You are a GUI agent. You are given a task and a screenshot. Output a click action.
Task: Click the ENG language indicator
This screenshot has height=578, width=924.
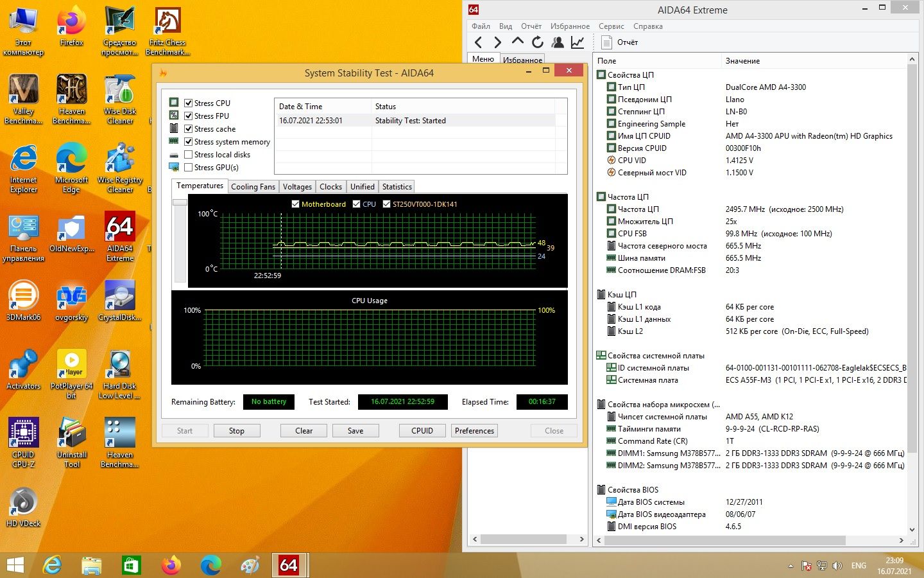(859, 566)
